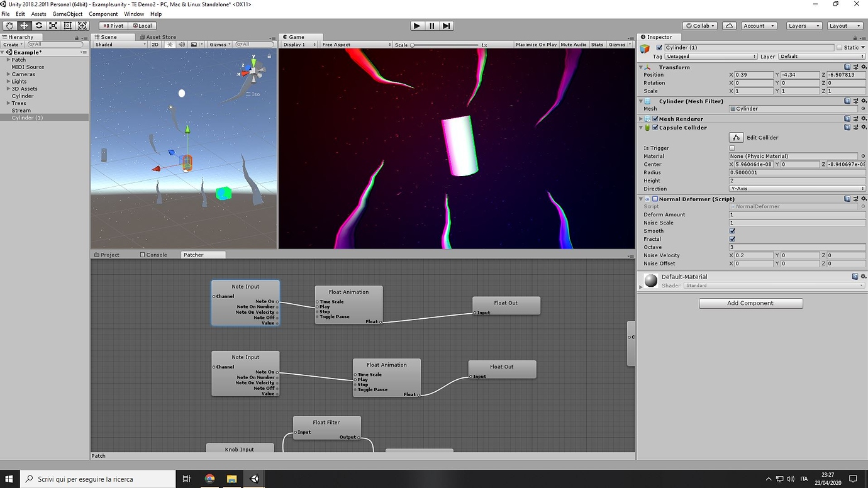Viewport: 868px width, 488px height.
Task: Select the Scale tool
Action: [53, 25]
